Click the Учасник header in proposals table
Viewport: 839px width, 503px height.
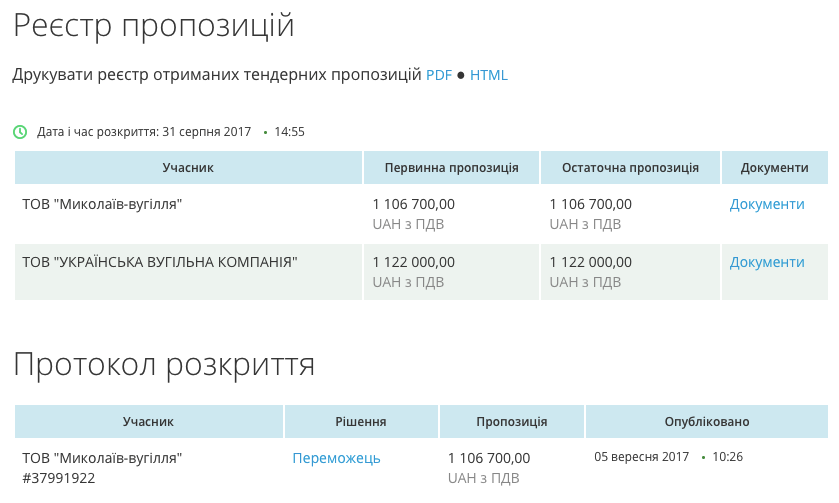point(188,168)
